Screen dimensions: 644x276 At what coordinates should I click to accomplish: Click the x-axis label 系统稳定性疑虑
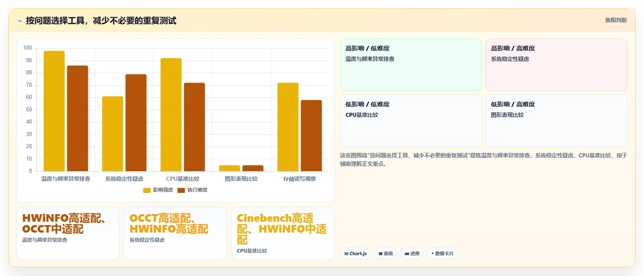coord(124,179)
